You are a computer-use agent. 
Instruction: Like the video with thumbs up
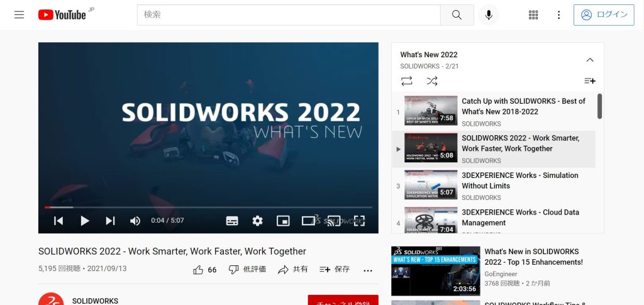pos(204,270)
